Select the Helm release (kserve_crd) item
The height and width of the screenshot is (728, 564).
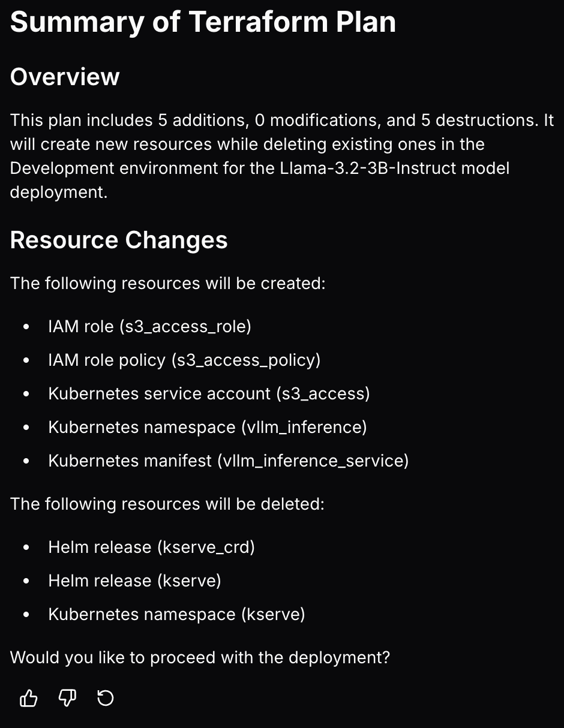tap(152, 547)
